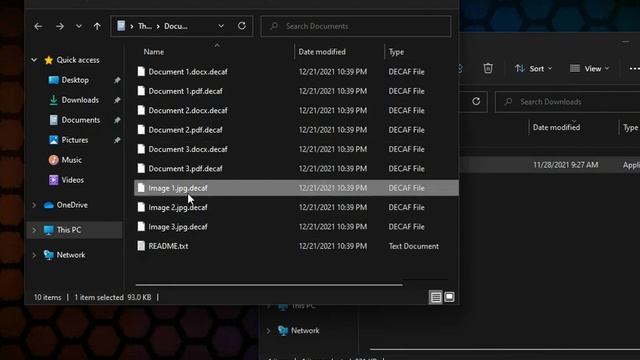The height and width of the screenshot is (360, 640).
Task: Select the 11/28/2021 file row in Downloads
Action: [x=550, y=165]
